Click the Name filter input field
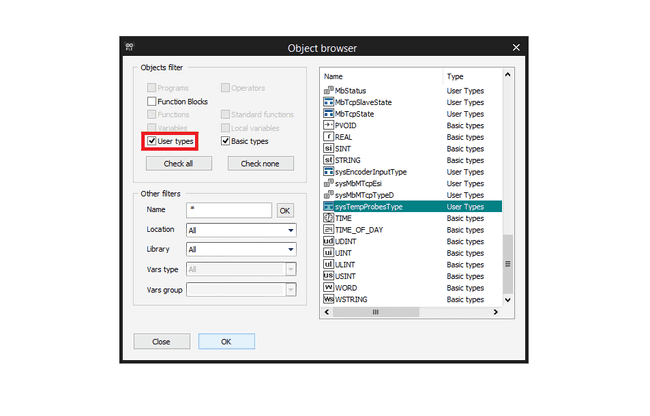Viewport: 650px width, 416px height. tap(229, 211)
